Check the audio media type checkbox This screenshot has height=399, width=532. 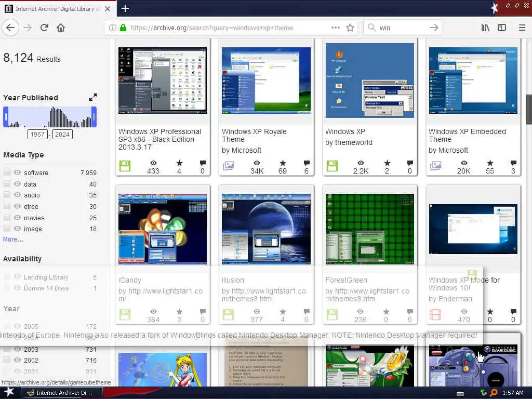[x=7, y=195]
